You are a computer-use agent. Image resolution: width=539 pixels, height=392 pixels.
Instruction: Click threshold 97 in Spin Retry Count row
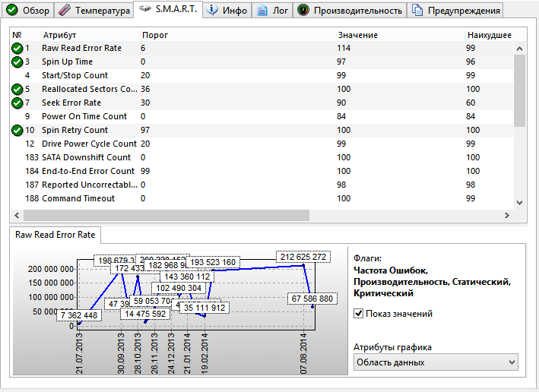tap(145, 130)
